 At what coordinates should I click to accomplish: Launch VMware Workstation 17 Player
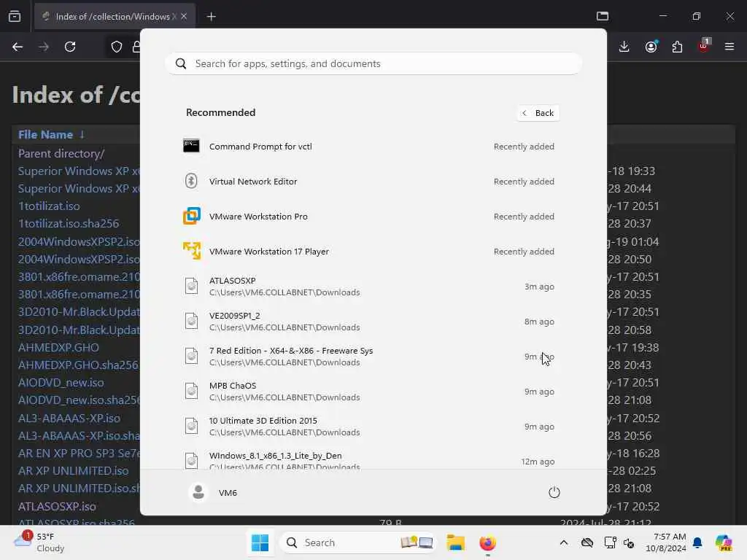(x=370, y=252)
